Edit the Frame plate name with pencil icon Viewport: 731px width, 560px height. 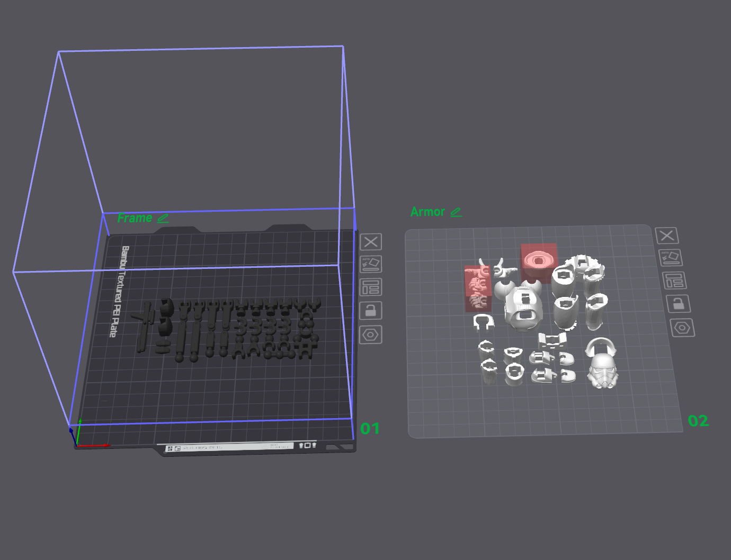tap(163, 218)
